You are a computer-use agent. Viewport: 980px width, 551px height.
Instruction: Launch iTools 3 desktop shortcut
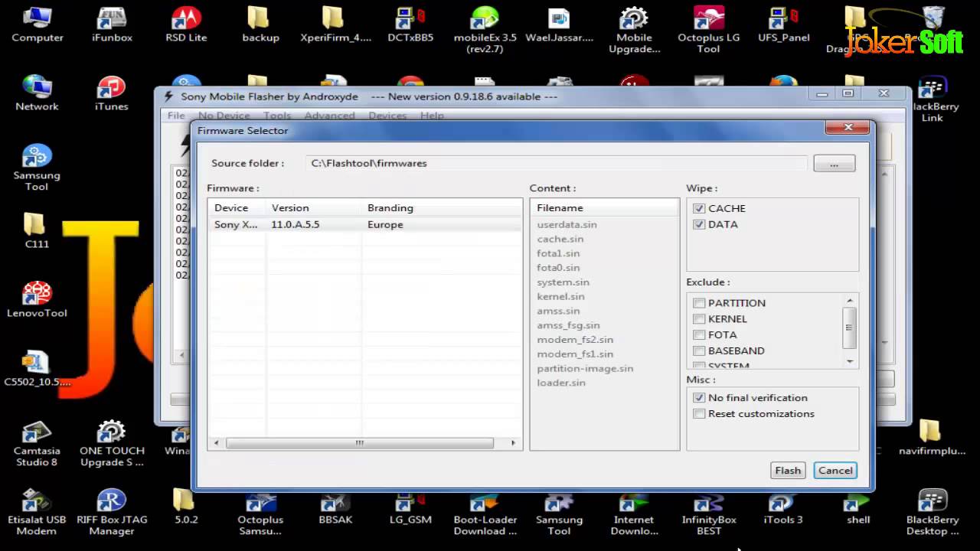click(x=783, y=507)
